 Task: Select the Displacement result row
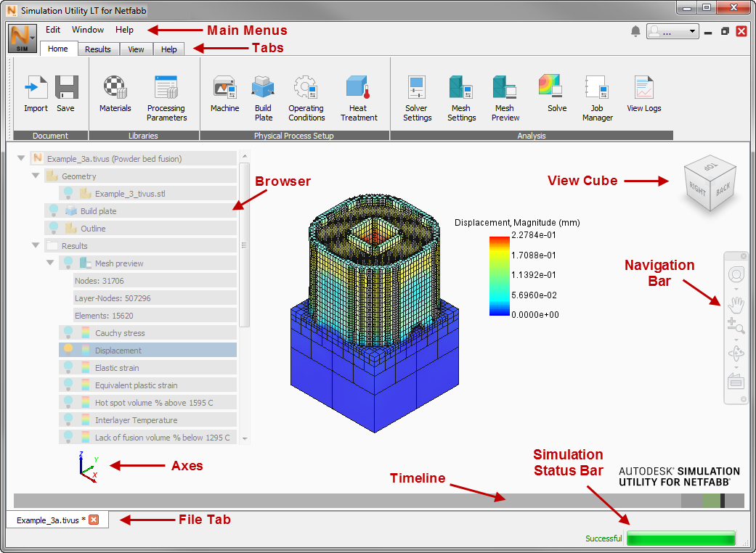click(147, 351)
